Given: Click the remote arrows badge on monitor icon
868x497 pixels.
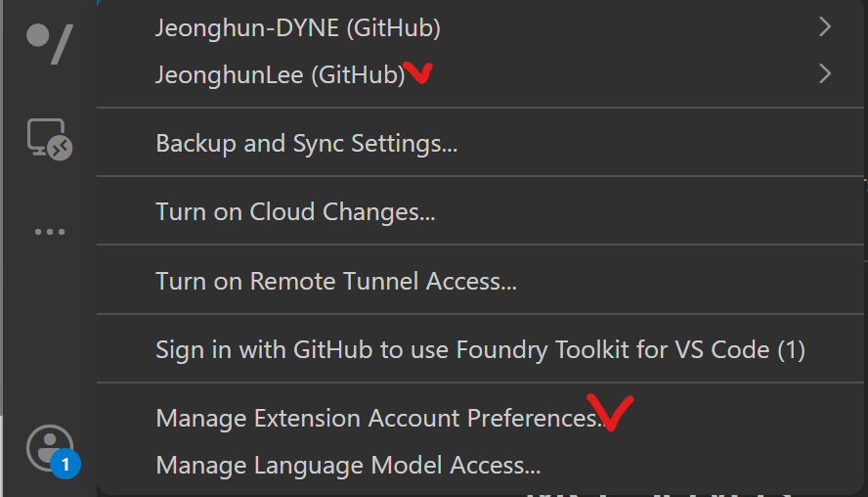Looking at the screenshot, I should 60,148.
